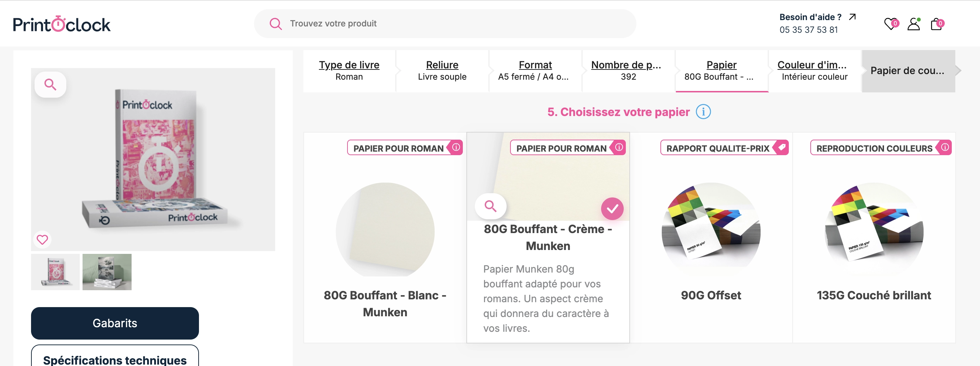980x366 pixels.
Task: Toggle the selected 80G Bouffant Crème checkmark
Action: 612,208
